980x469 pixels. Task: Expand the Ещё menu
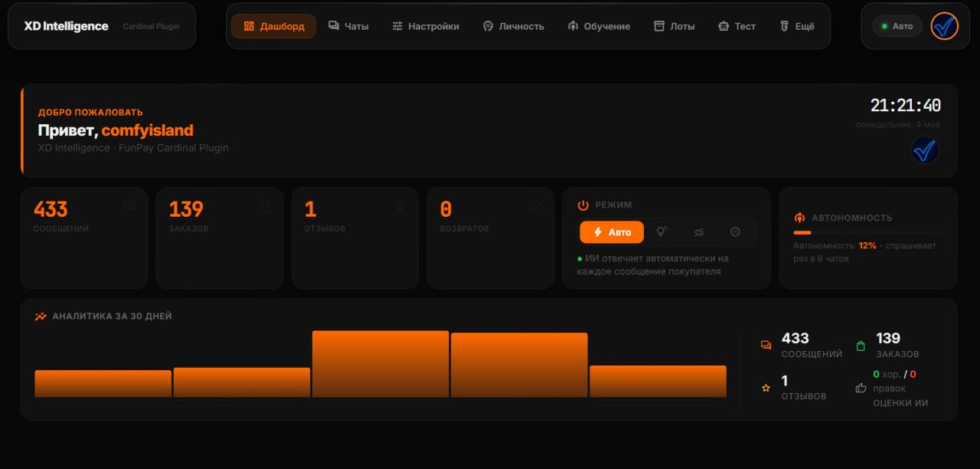(797, 26)
